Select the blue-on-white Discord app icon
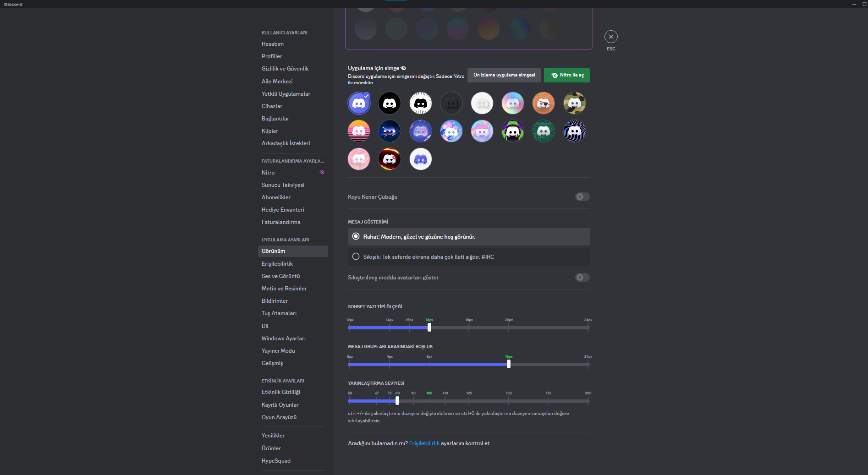The height and width of the screenshot is (475, 868). pos(421,159)
